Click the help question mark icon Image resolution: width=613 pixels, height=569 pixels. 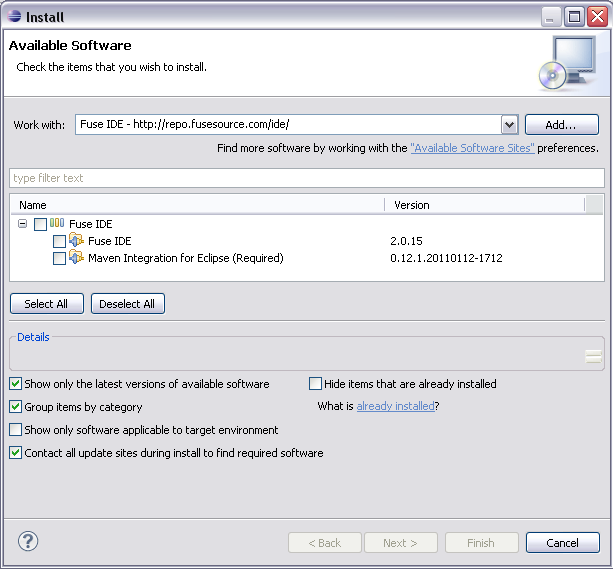28,542
